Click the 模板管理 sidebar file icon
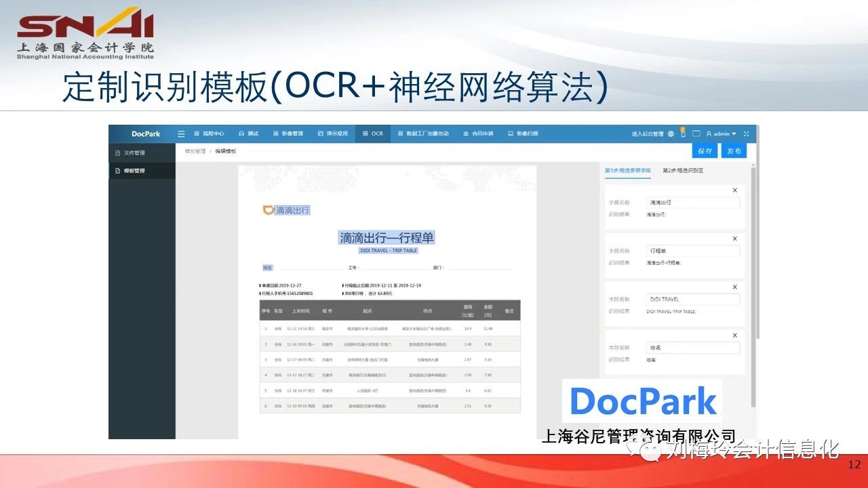 [x=117, y=171]
